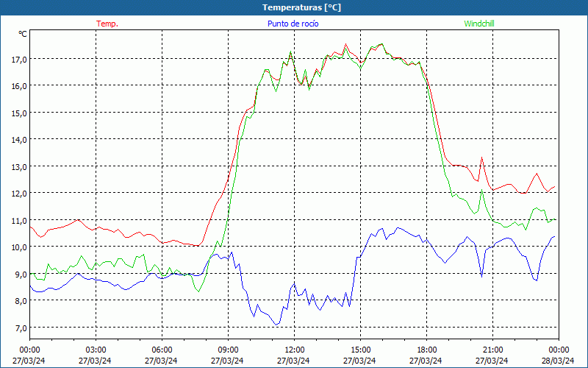
Task: Select the blue Punto de rocío legend label
Action: pos(293,24)
